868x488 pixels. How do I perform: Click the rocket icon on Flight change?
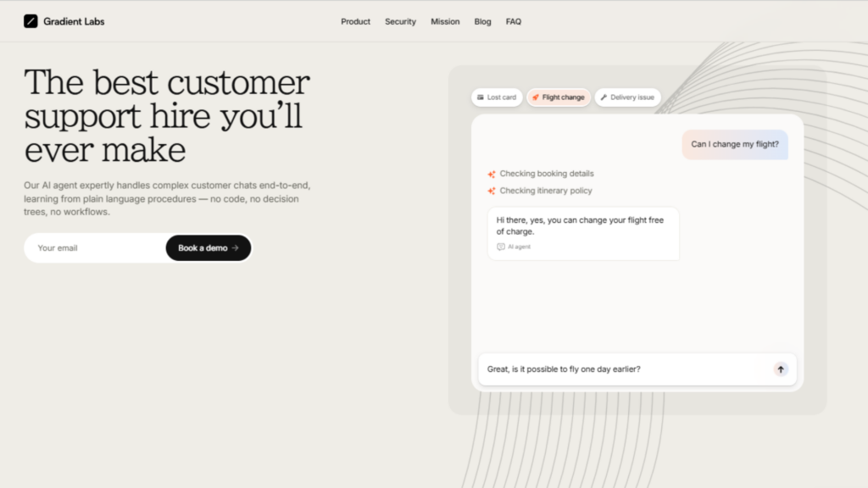(x=536, y=97)
